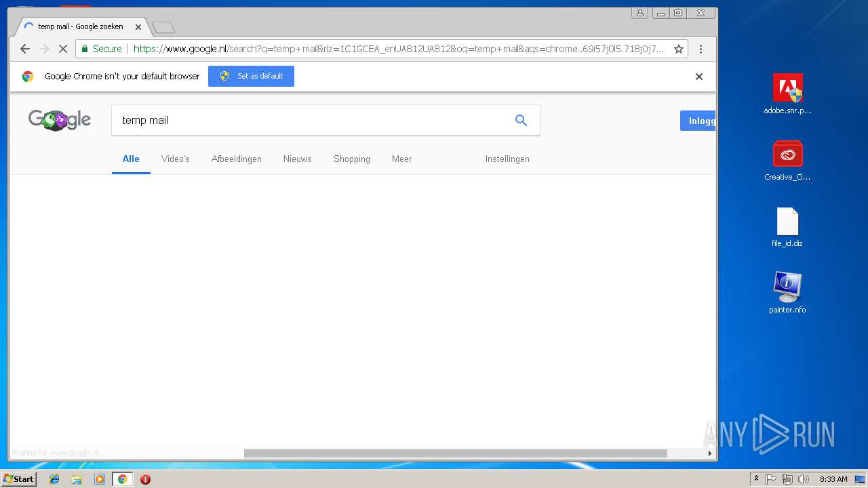Click the forward navigation arrow
Image resolution: width=868 pixels, height=488 pixels.
coord(44,49)
